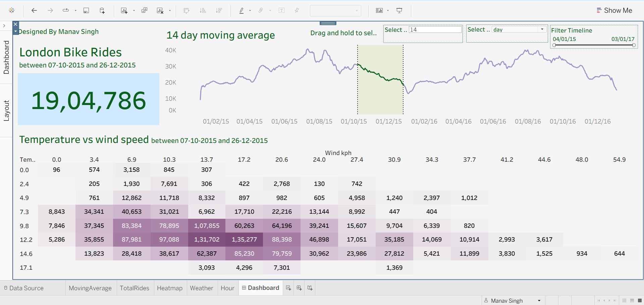This screenshot has width=644, height=305.
Task: Open the MovingAverage sheet tab
Action: click(90, 288)
